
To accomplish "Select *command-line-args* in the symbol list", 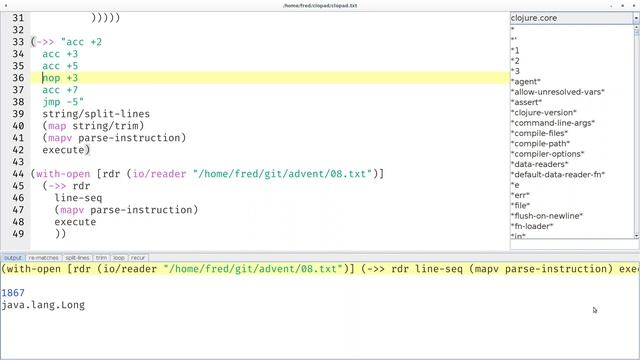I will (x=553, y=123).
